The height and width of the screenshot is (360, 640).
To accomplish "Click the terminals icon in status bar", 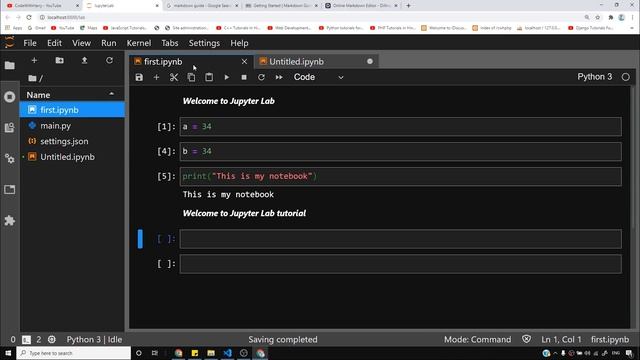I will pyautogui.click(x=26, y=339).
